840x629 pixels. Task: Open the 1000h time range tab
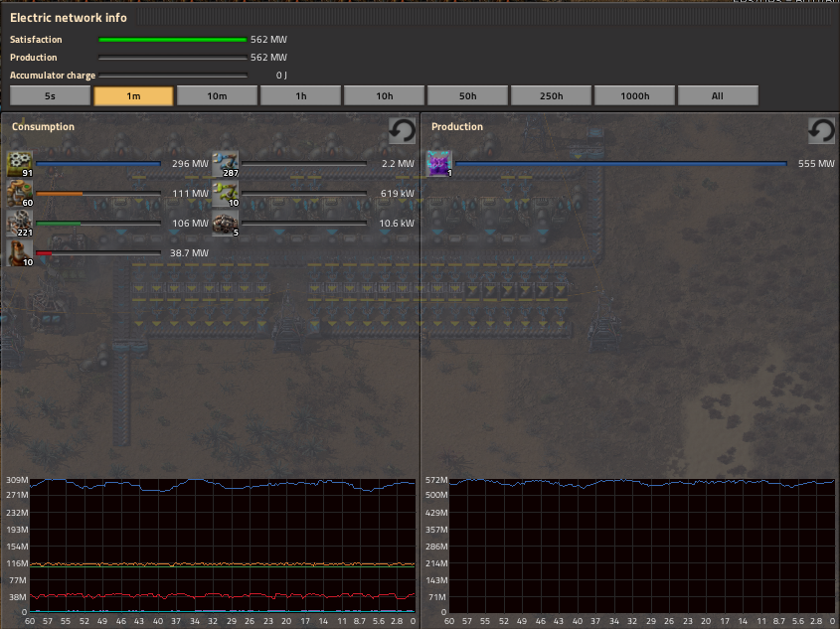click(x=634, y=96)
